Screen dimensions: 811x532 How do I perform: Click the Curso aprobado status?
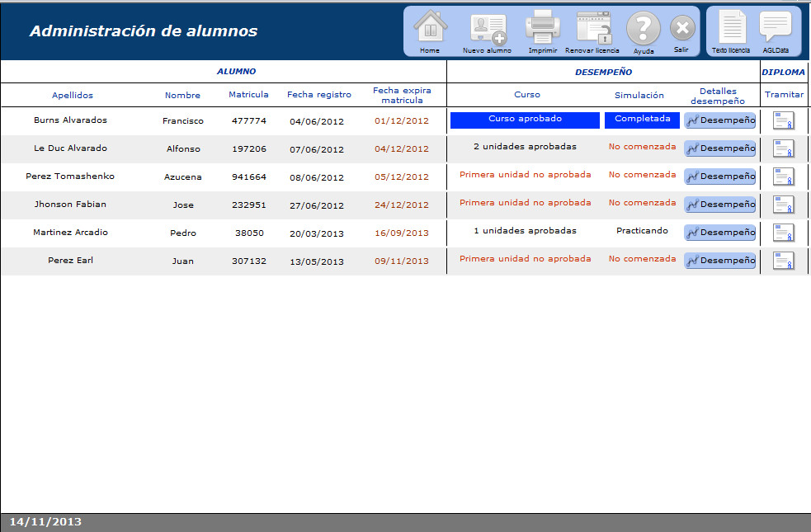coord(525,120)
